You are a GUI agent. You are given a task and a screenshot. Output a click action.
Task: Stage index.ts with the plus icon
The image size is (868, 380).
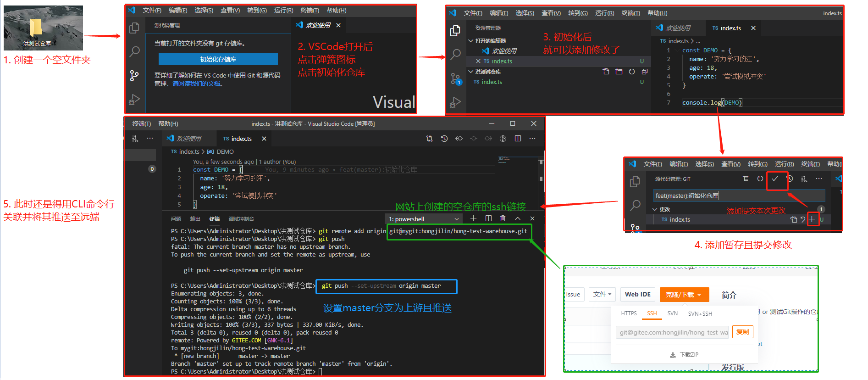click(x=812, y=219)
